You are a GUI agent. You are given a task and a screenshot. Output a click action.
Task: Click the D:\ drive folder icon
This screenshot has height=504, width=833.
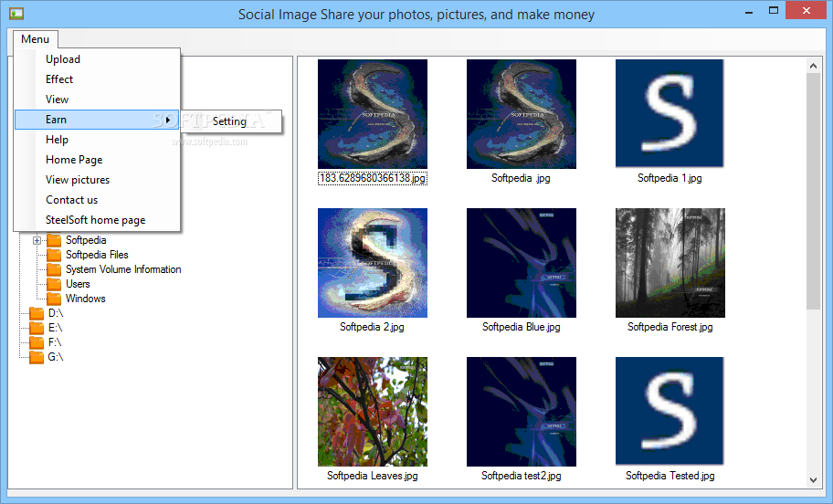(37, 313)
